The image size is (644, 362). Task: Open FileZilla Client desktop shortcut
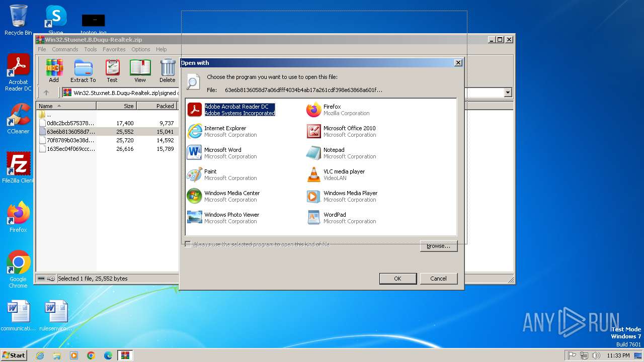click(18, 167)
